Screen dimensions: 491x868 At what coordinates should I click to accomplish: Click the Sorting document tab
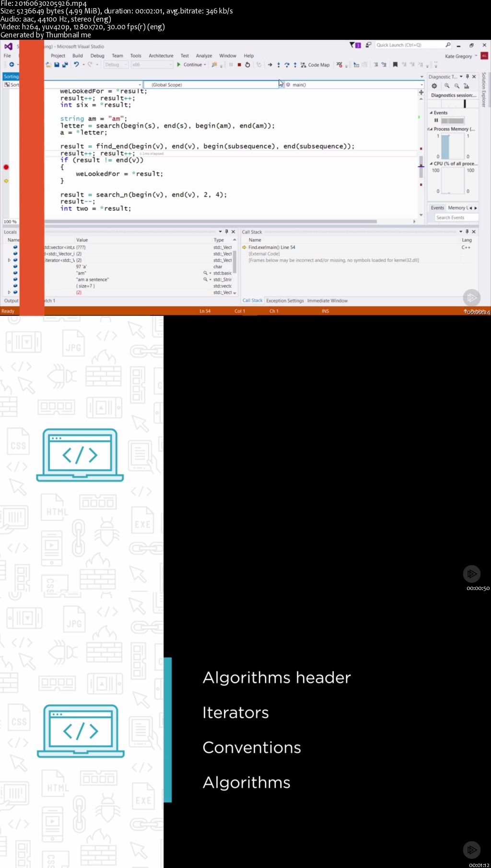[x=11, y=77]
